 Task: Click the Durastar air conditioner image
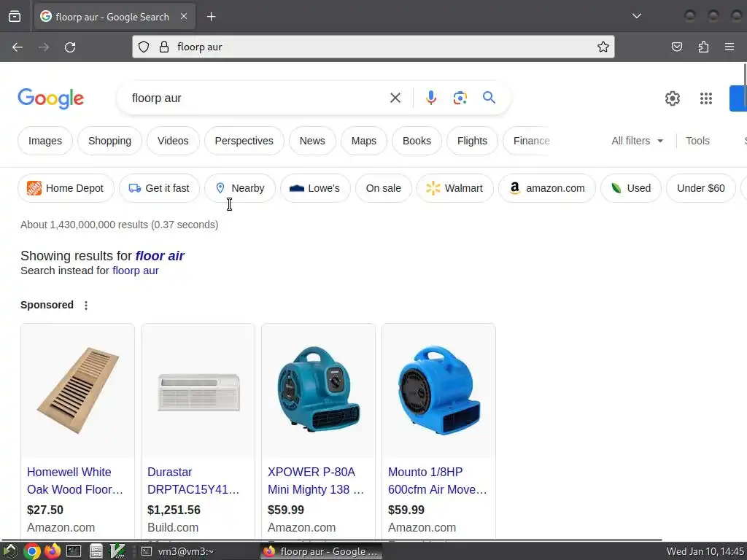(198, 392)
